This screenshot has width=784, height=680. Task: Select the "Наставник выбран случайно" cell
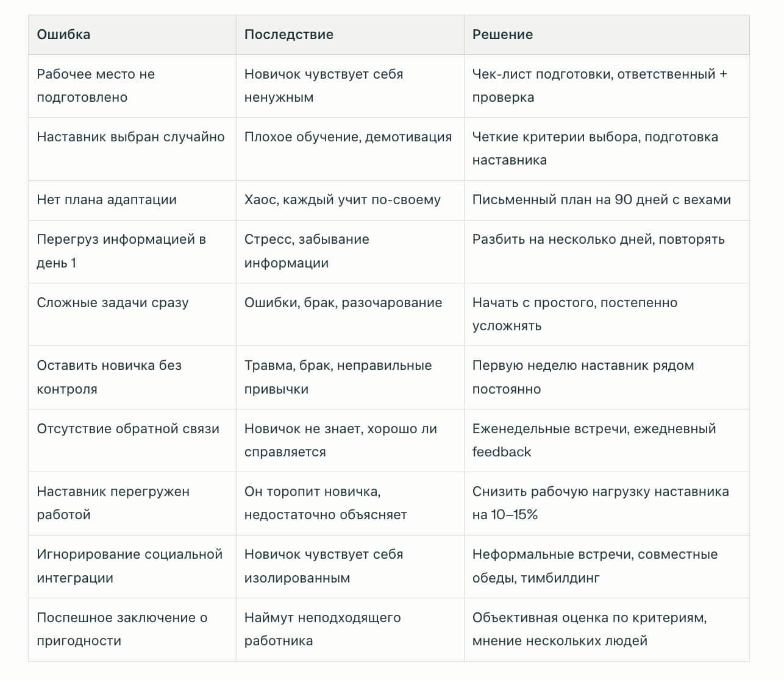pyautogui.click(x=131, y=137)
